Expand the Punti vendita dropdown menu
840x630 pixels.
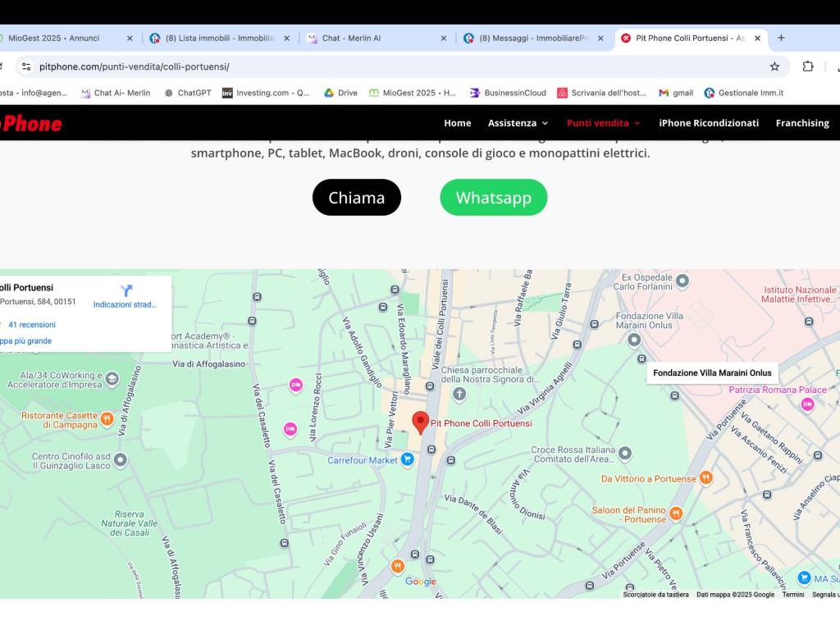point(604,123)
